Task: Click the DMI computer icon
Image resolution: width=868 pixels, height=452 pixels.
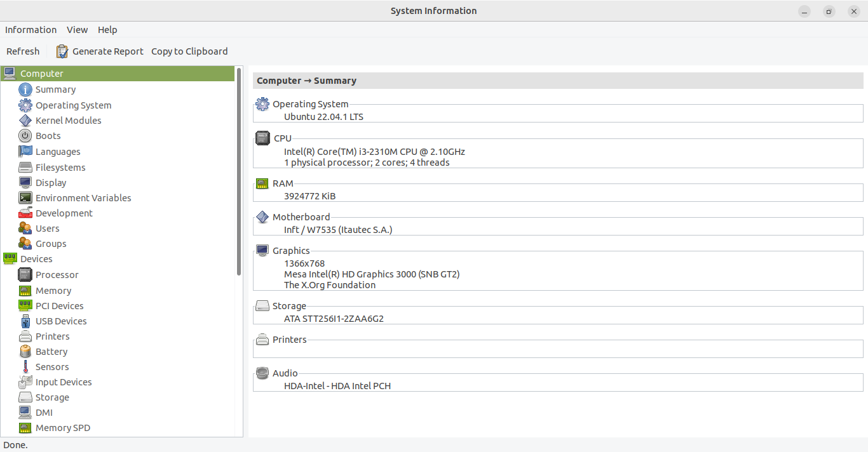Action: click(x=25, y=413)
